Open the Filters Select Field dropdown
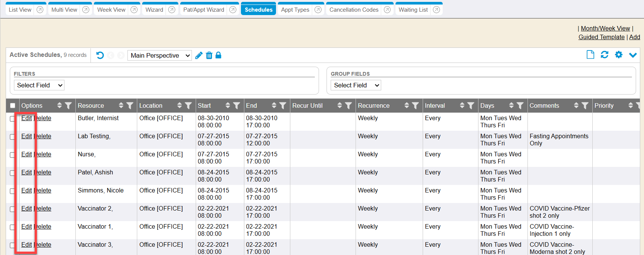This screenshot has height=255, width=644. [39, 85]
